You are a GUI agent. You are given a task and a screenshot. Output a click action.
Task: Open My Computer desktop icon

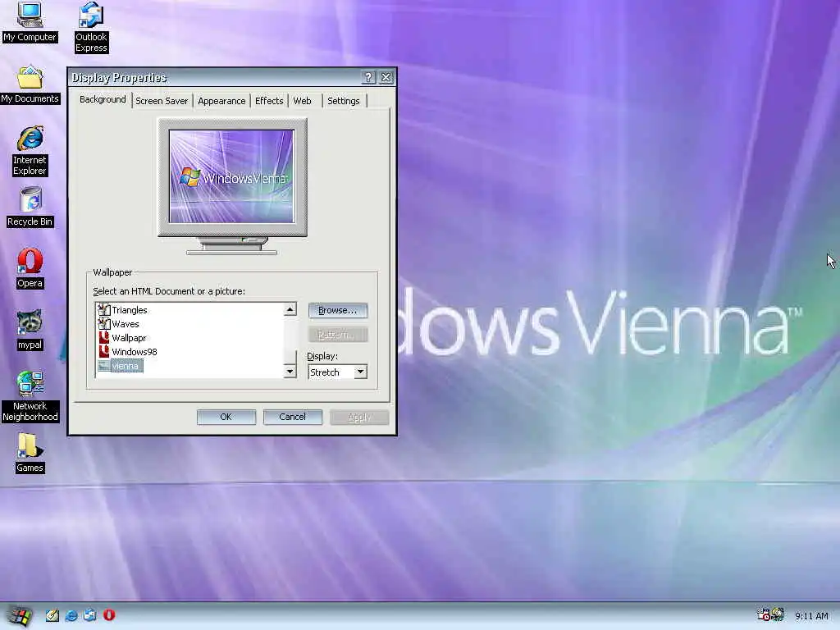pos(30,21)
